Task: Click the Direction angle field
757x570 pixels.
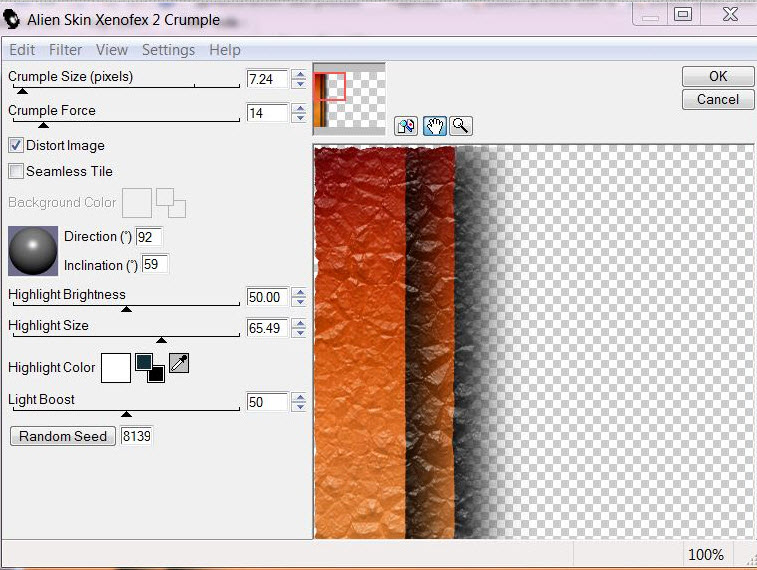Action: pyautogui.click(x=149, y=237)
